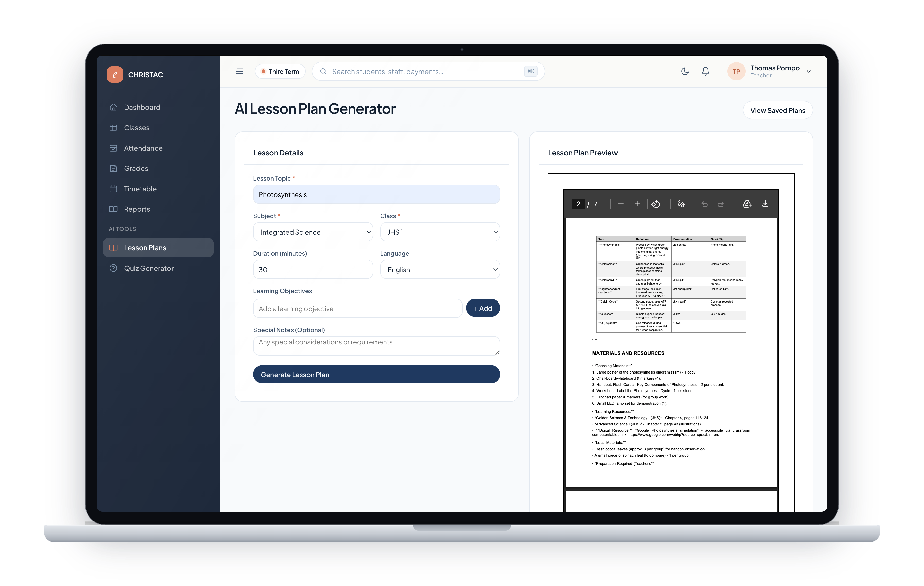Click the Quiz Generator question-mark icon

pos(113,268)
